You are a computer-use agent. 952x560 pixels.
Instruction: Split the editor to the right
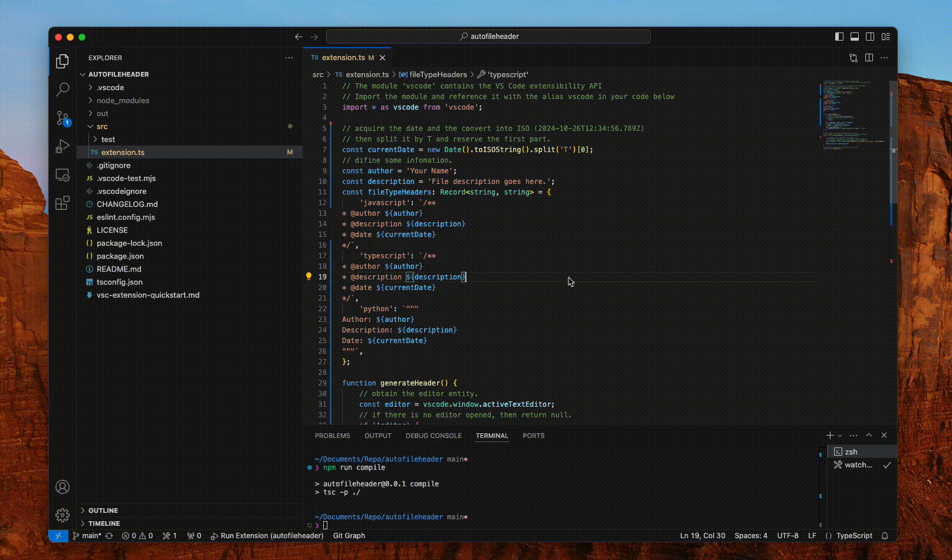click(869, 58)
